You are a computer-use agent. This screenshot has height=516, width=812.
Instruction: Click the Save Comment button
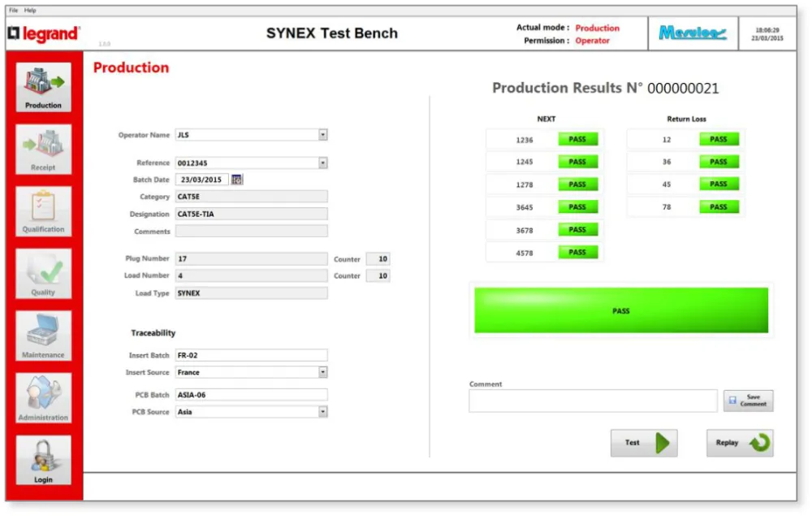[749, 401]
